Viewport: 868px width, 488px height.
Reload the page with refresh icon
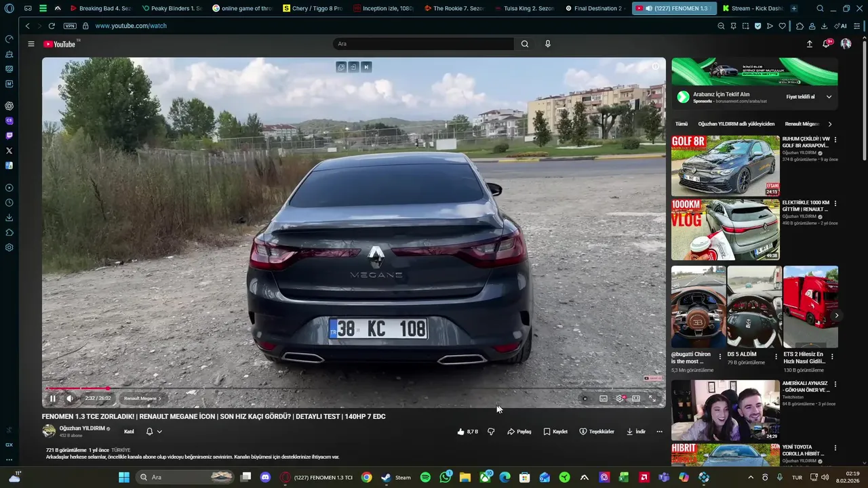coord(52,26)
